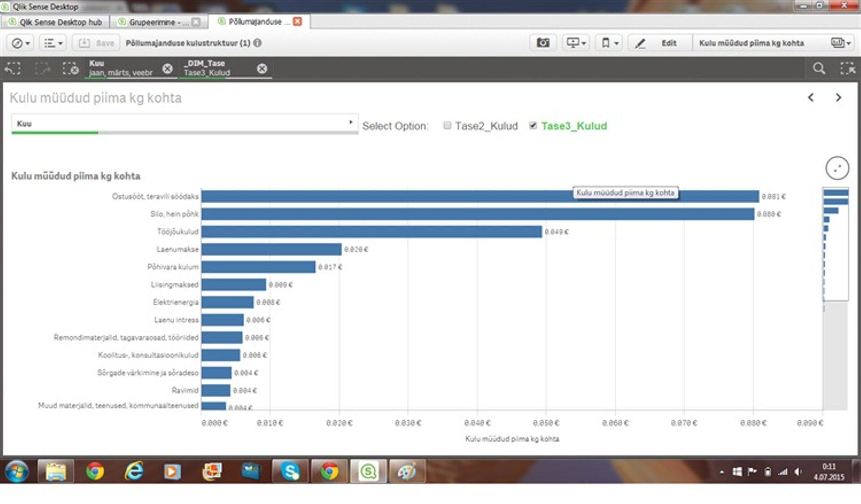861x504 pixels.
Task: Click the fullscreen expand chart icon
Action: coord(837,168)
